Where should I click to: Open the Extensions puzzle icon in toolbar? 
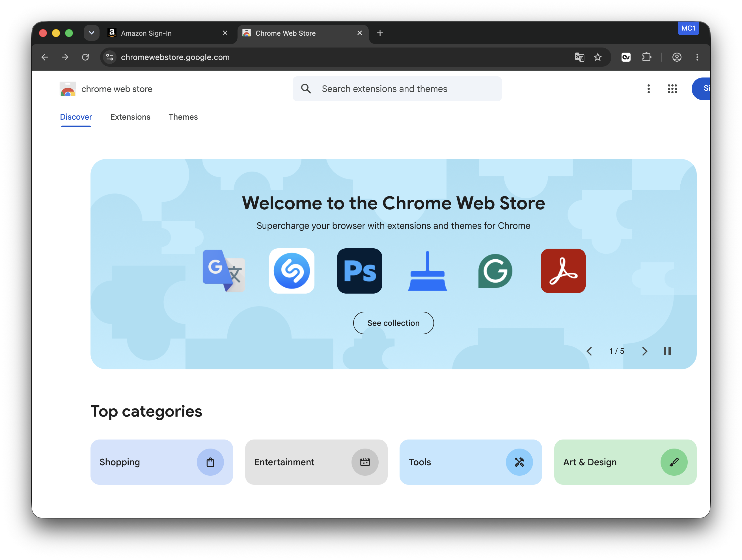point(646,57)
